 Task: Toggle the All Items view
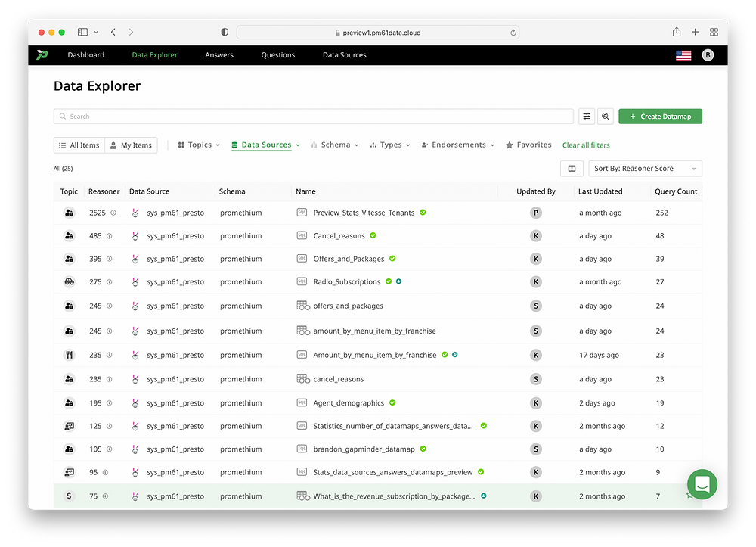[x=79, y=145]
